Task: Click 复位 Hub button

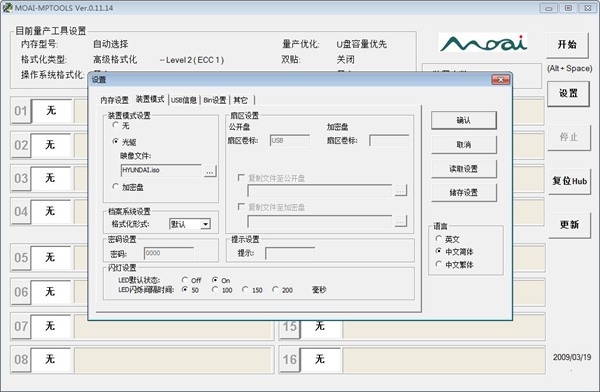Action: [569, 181]
